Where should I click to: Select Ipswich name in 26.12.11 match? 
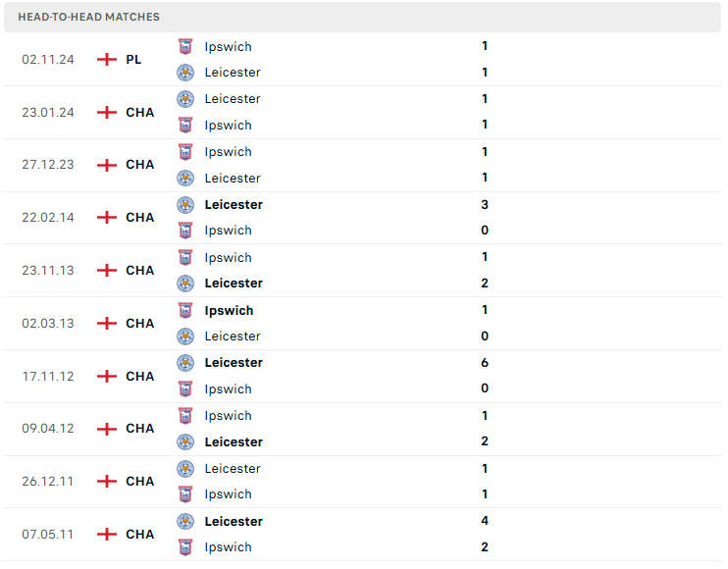click(x=228, y=494)
